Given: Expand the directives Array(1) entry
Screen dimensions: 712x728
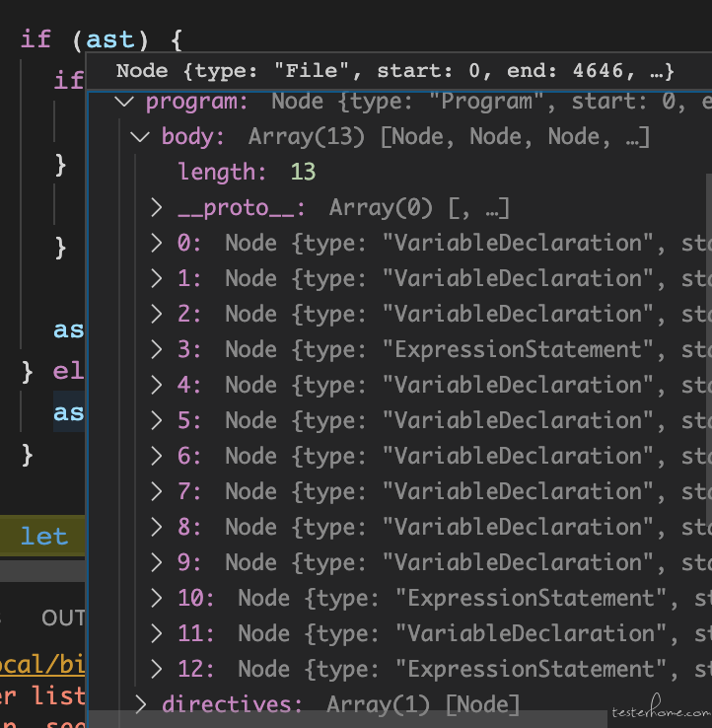Looking at the screenshot, I should pyautogui.click(x=141, y=704).
